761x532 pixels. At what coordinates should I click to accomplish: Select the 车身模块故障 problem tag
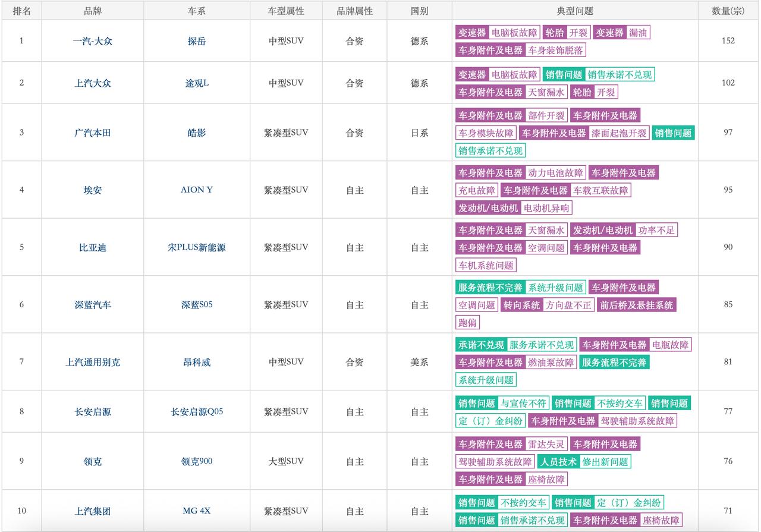[x=486, y=134]
